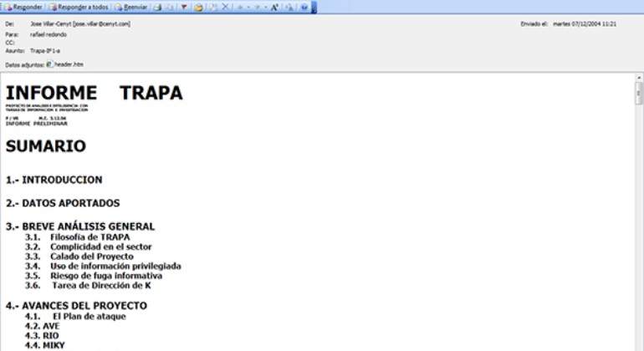Click the Reenviar button

click(x=131, y=7)
